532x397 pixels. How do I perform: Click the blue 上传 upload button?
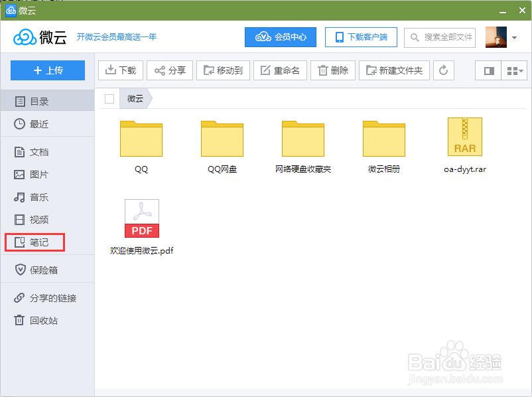(x=48, y=70)
